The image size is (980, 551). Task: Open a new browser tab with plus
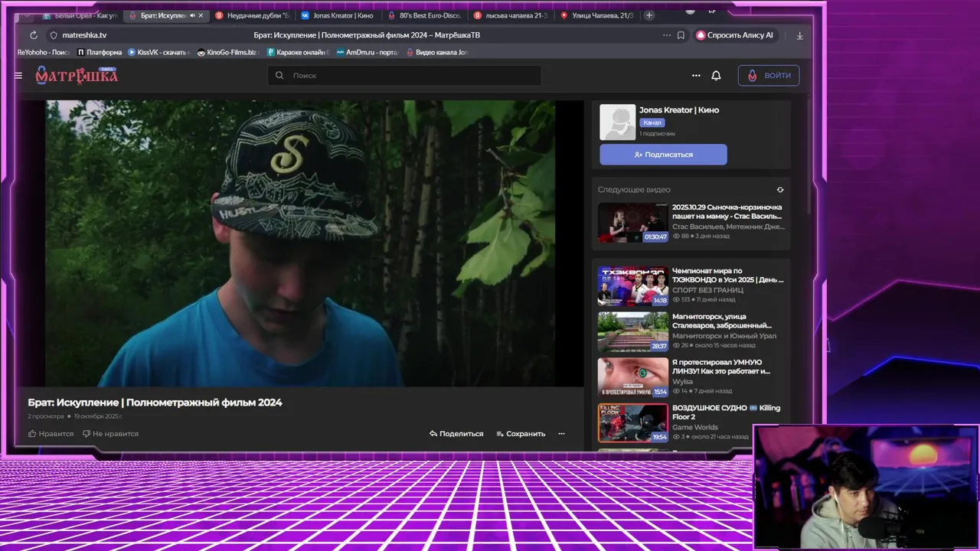tap(649, 15)
